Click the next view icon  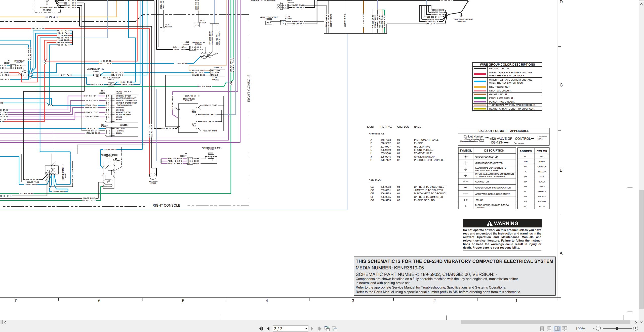pos(335,328)
